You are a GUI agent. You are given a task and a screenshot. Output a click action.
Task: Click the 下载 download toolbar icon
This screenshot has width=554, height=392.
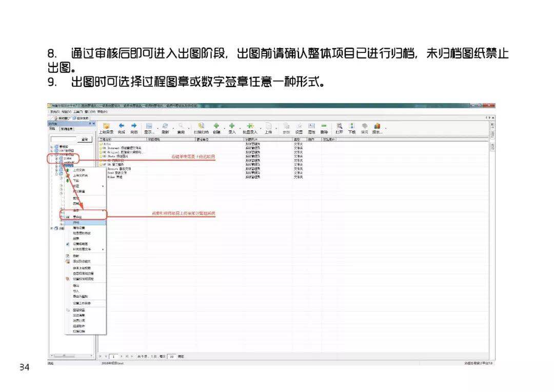[x=352, y=126]
